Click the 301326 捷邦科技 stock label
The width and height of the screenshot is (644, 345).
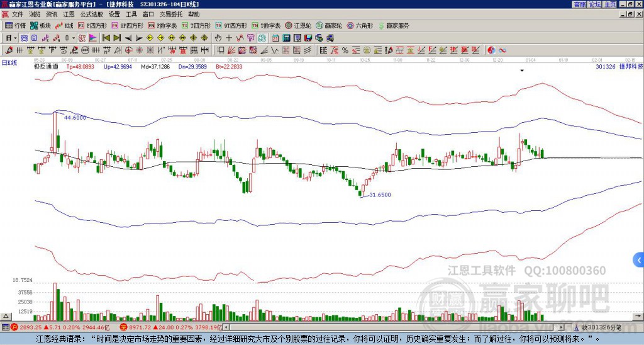point(619,67)
